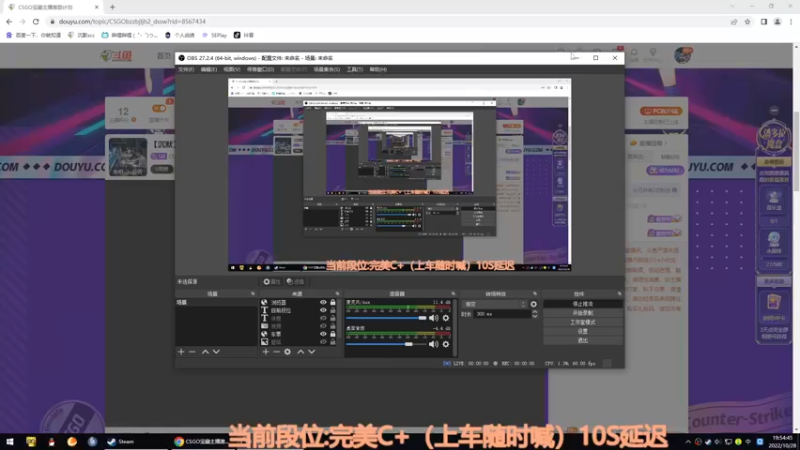Mute the desktop audio speaker icon
Image resolution: width=800 pixels, height=450 pixels.
click(434, 344)
